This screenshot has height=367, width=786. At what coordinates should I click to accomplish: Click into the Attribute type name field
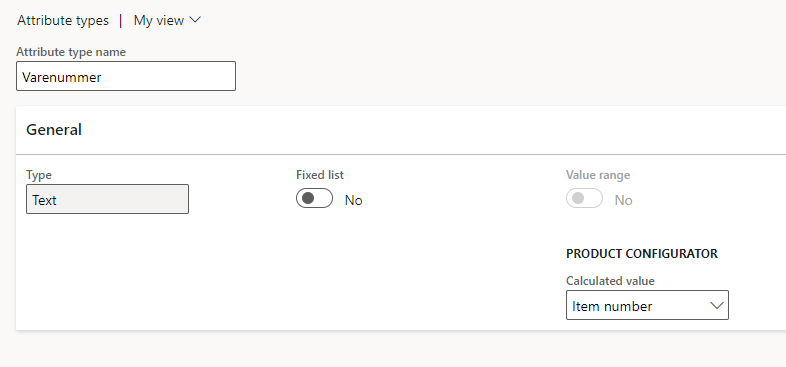126,76
